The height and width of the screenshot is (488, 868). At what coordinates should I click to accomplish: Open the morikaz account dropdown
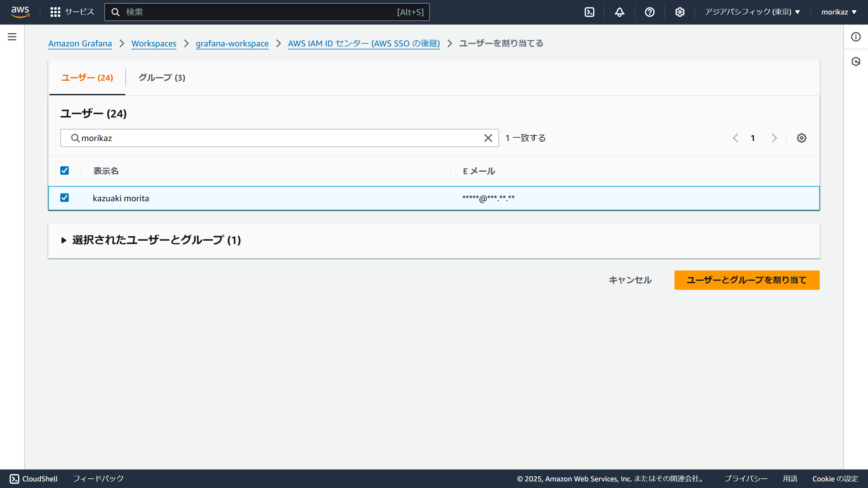(x=839, y=12)
